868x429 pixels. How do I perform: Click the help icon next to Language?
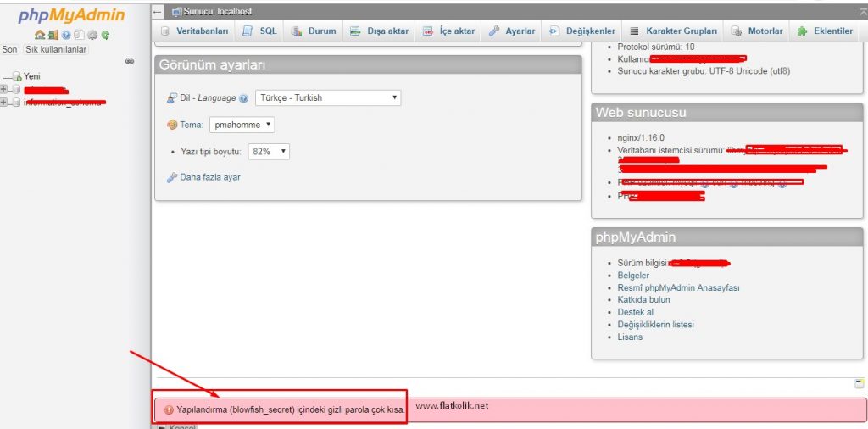tap(243, 98)
